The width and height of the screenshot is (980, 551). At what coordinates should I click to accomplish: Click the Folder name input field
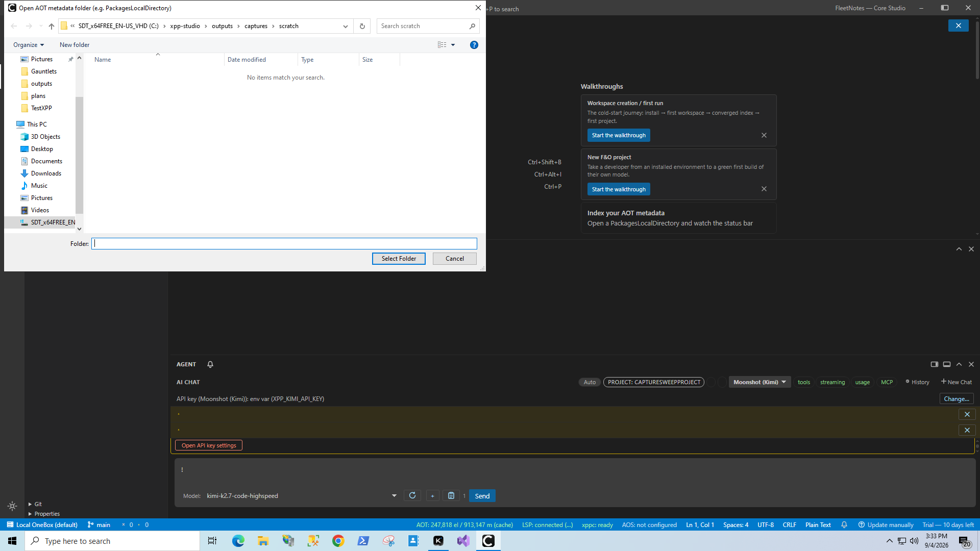click(x=284, y=244)
